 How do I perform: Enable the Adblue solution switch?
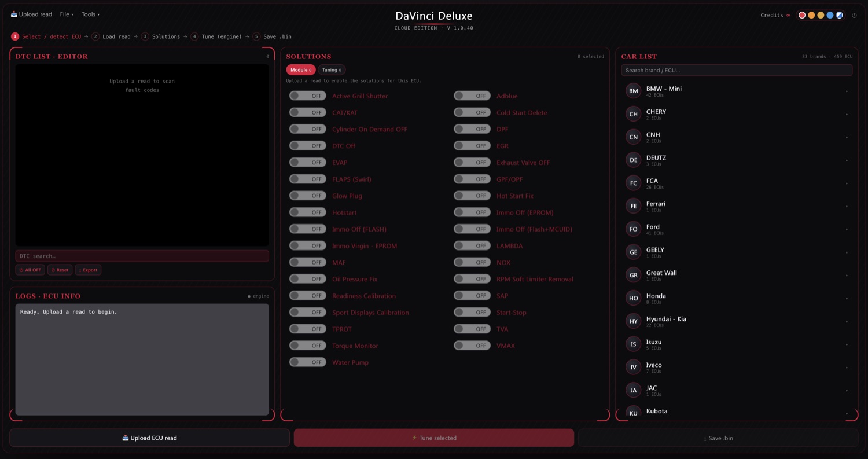point(472,96)
